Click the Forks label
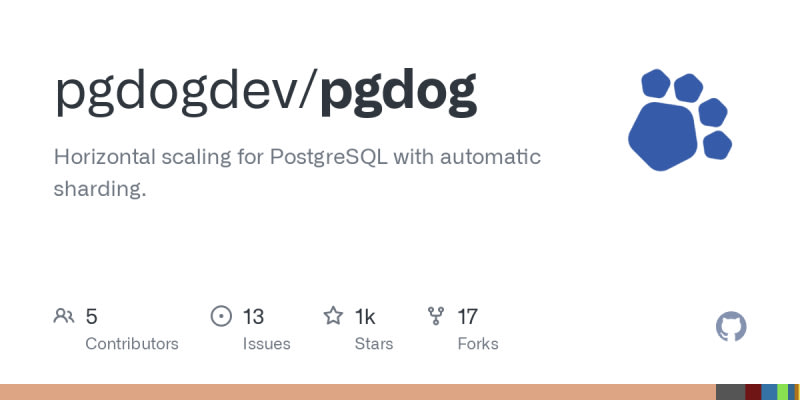This screenshot has width=800, height=400. pyautogui.click(x=477, y=344)
